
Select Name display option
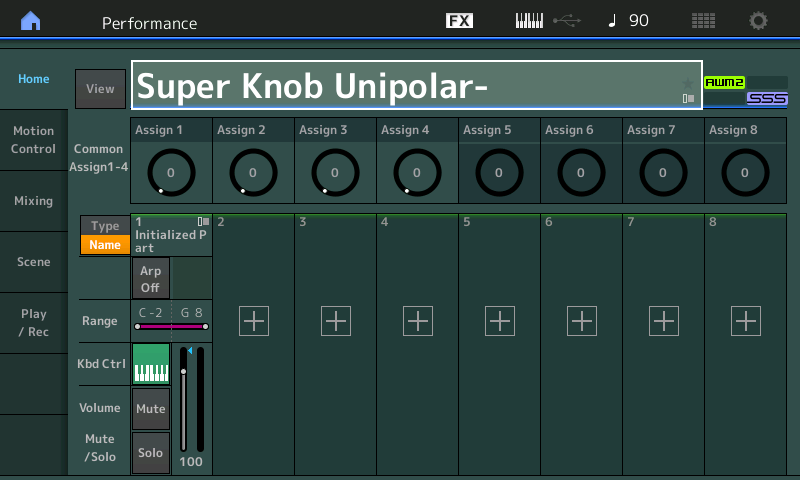tap(105, 245)
